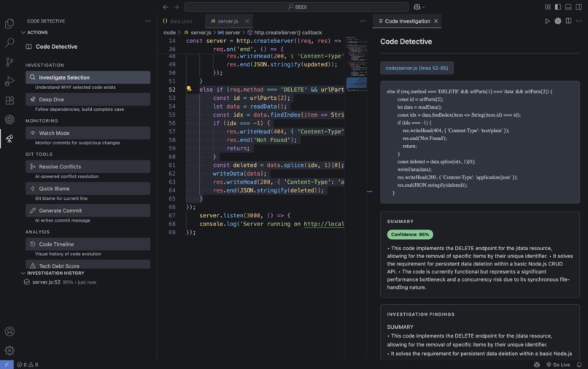The height and width of the screenshot is (369, 588).
Task: Open the Source Control view
Action: pos(9,62)
